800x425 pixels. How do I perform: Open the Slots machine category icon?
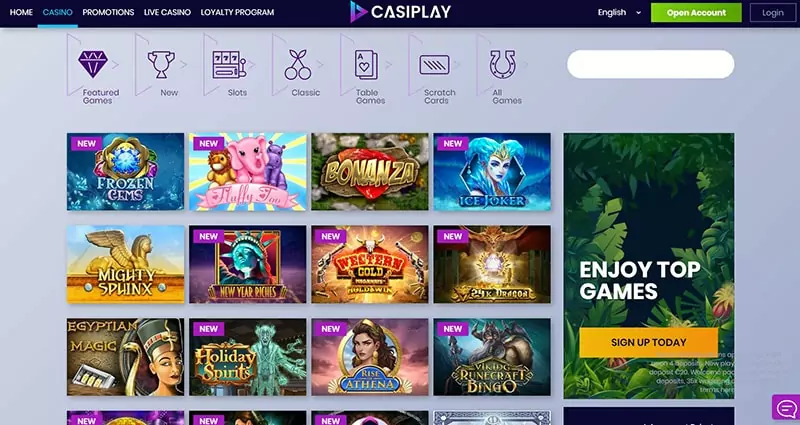point(229,65)
